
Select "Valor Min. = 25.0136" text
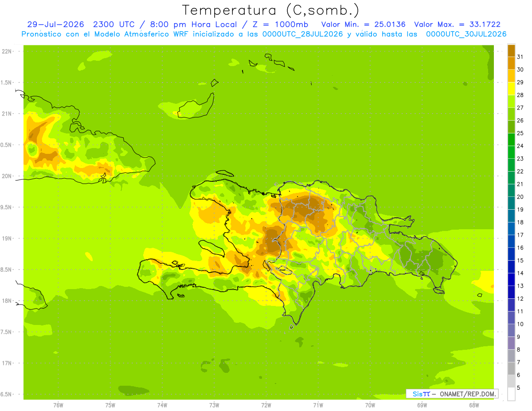(363, 24)
